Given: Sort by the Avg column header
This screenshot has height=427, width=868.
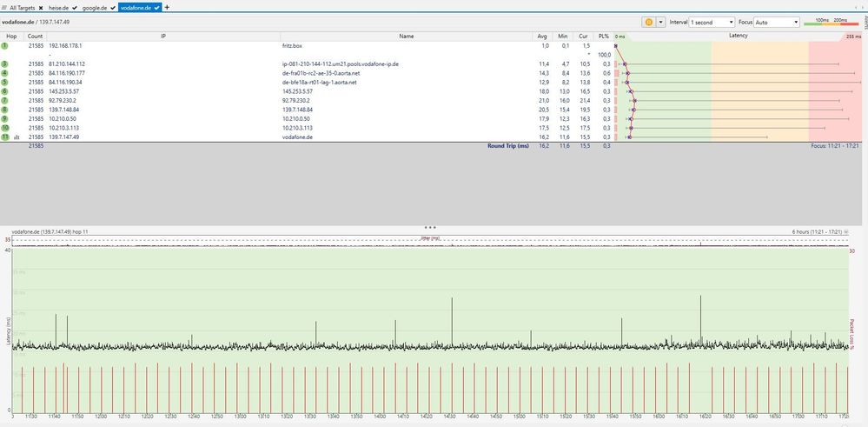Looking at the screenshot, I should point(541,37).
